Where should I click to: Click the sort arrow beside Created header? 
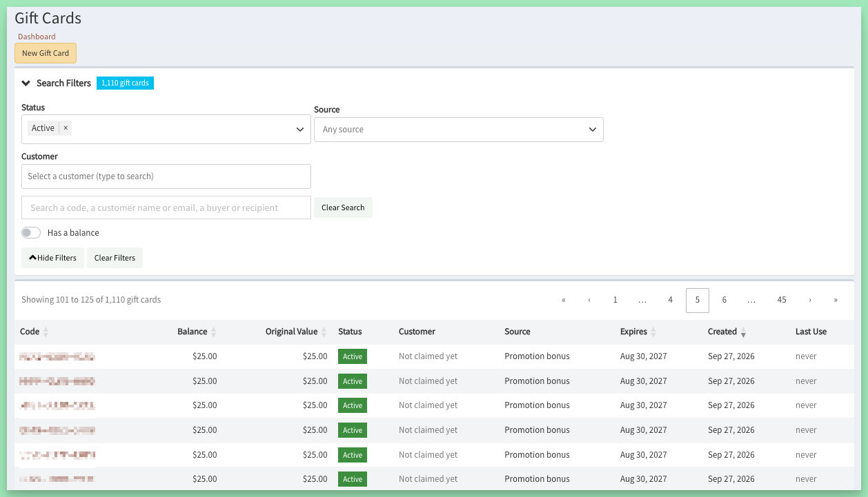(x=743, y=333)
